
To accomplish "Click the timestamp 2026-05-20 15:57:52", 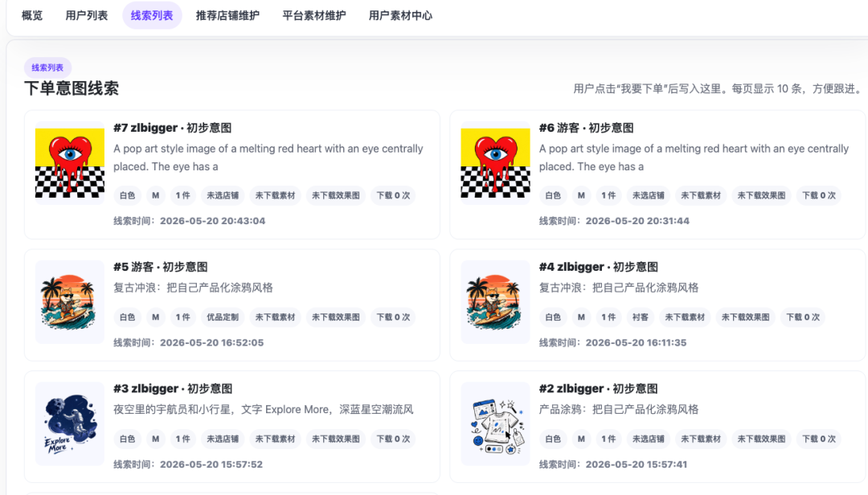I will [211, 464].
